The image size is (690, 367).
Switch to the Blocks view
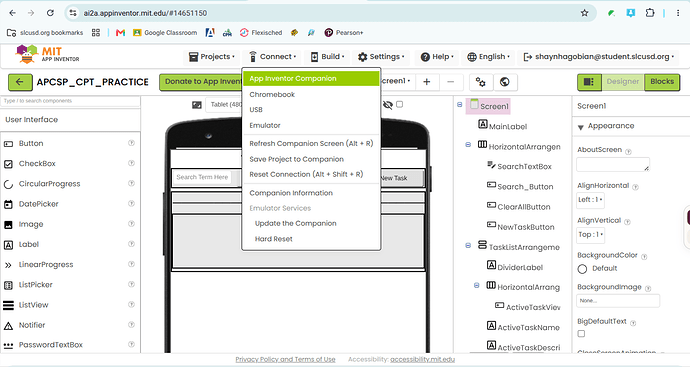[662, 82]
